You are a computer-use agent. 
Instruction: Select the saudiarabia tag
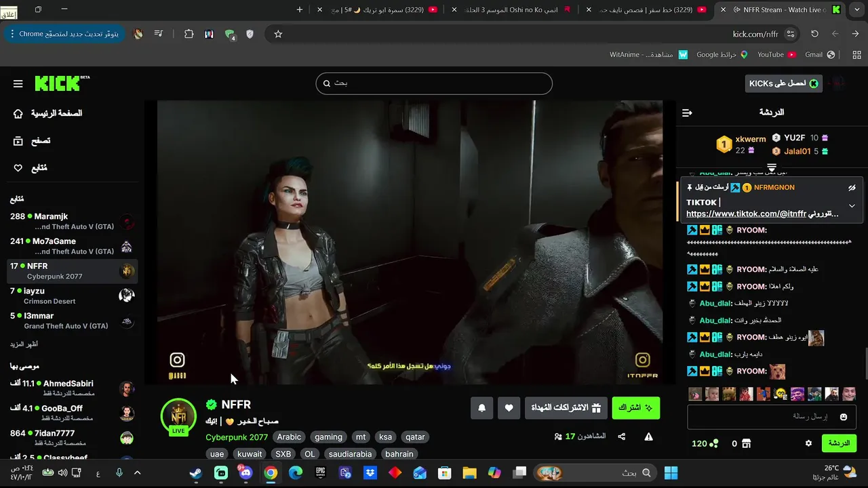coord(351,454)
